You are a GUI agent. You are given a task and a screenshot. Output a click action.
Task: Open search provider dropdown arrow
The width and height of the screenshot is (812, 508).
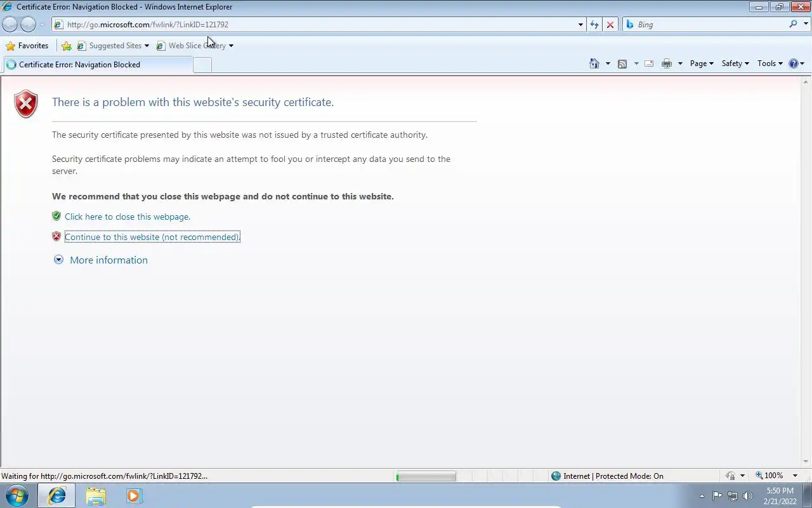805,24
